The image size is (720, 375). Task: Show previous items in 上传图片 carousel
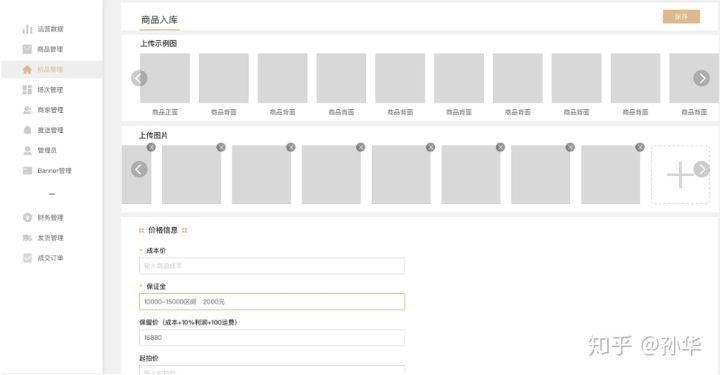[139, 169]
